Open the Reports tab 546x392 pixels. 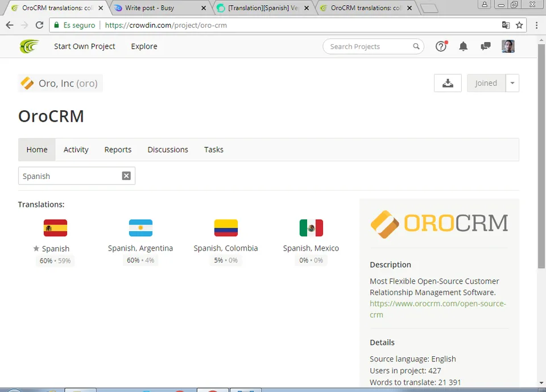[118, 149]
